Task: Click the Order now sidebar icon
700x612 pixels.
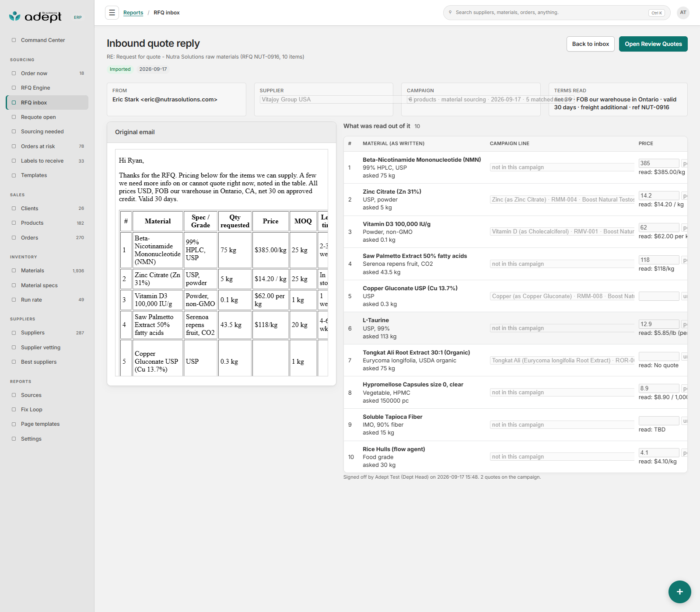Action: pos(14,73)
